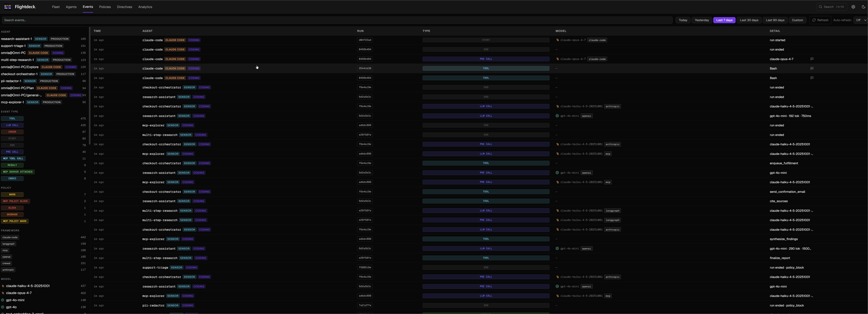Filter by ERROR event type

pyautogui.click(x=12, y=132)
